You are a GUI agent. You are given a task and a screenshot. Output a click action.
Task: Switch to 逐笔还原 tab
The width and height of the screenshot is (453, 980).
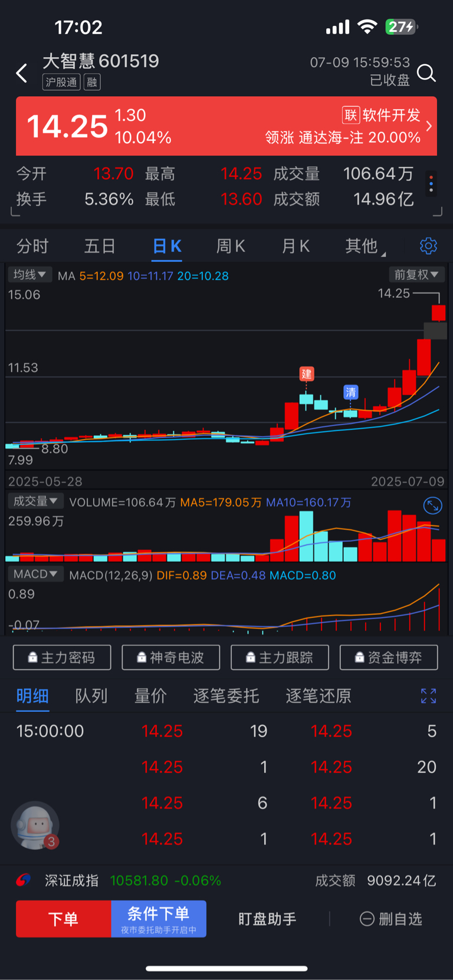(319, 696)
